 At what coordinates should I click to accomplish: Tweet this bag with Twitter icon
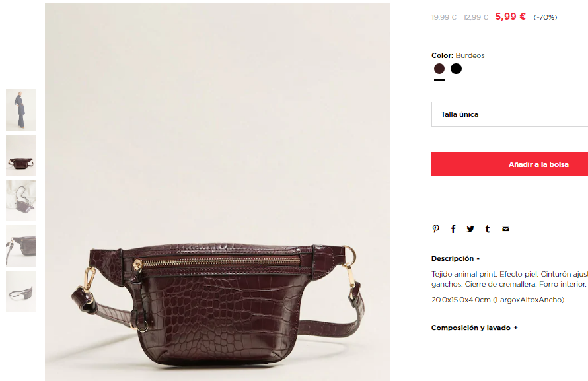click(x=470, y=229)
